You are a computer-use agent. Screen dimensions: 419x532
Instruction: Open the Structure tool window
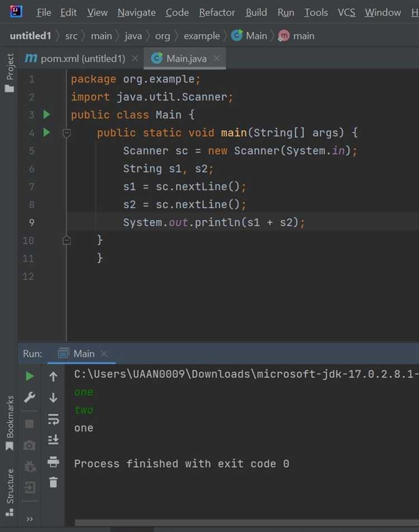9,491
